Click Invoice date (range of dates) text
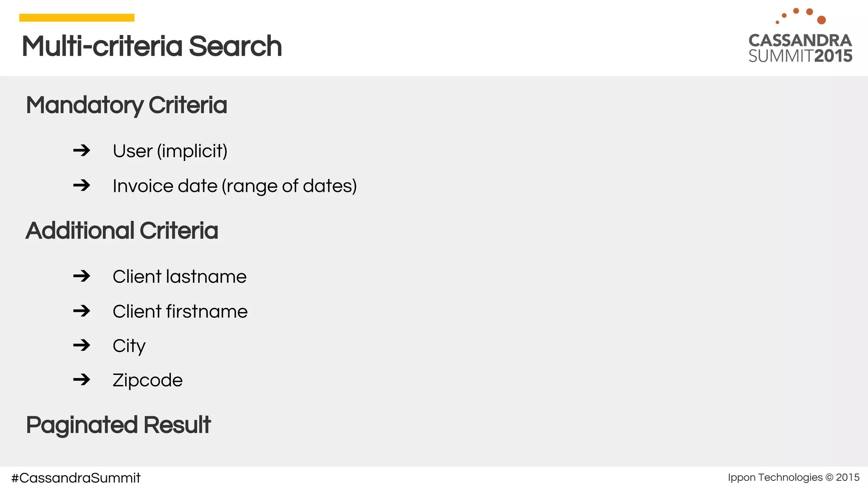 coord(234,186)
